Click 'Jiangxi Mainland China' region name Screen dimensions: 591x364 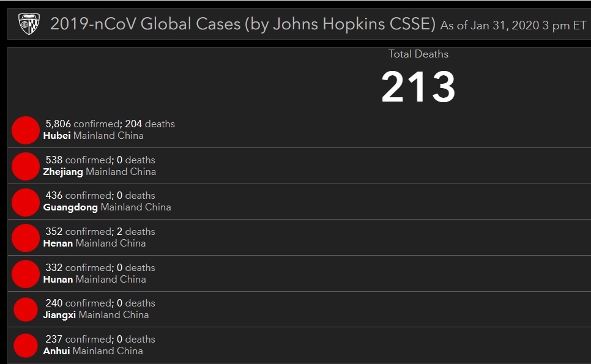tap(96, 315)
